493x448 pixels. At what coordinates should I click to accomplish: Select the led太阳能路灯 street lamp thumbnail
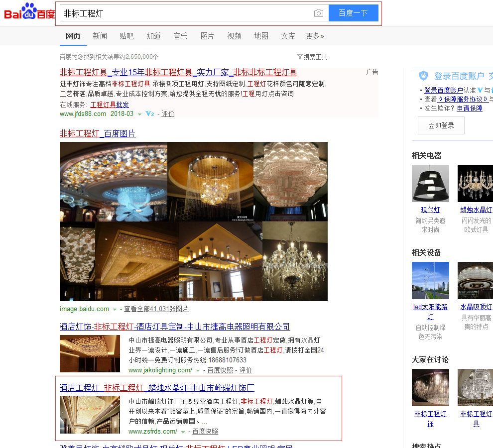click(x=430, y=280)
